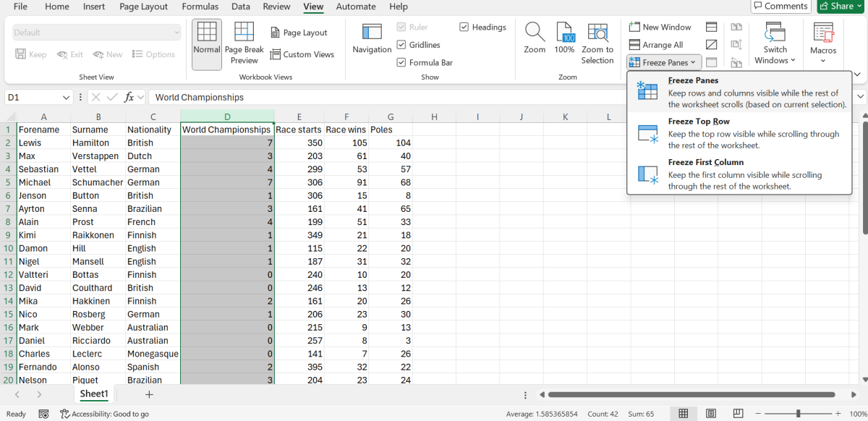The height and width of the screenshot is (421, 868).
Task: Select the Custom Views icon
Action: pyautogui.click(x=302, y=54)
